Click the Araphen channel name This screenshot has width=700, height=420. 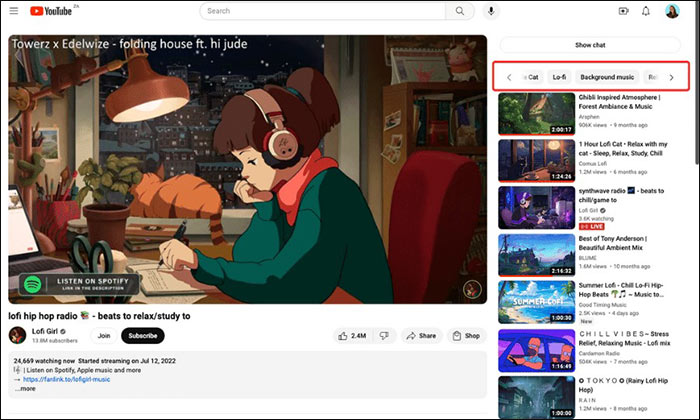(x=589, y=116)
